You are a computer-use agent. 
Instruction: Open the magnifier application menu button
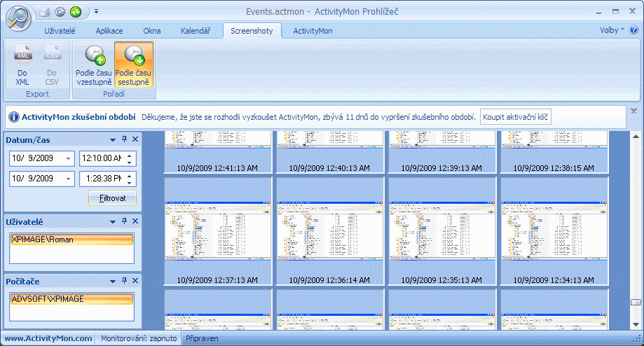[19, 18]
